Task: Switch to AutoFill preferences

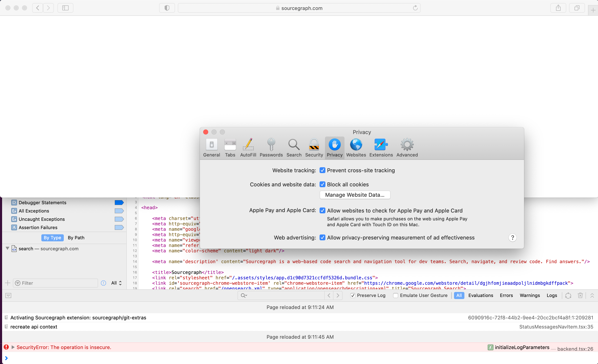Action: (x=248, y=148)
